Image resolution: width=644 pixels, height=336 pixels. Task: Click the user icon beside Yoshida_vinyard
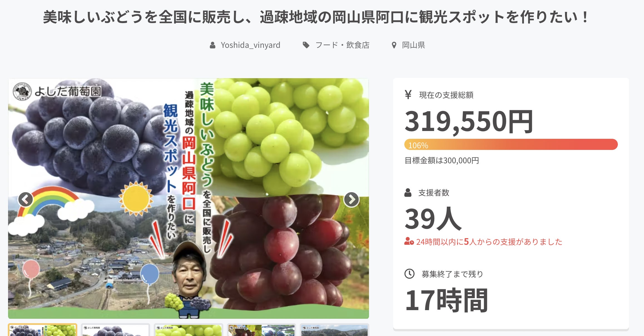(212, 45)
